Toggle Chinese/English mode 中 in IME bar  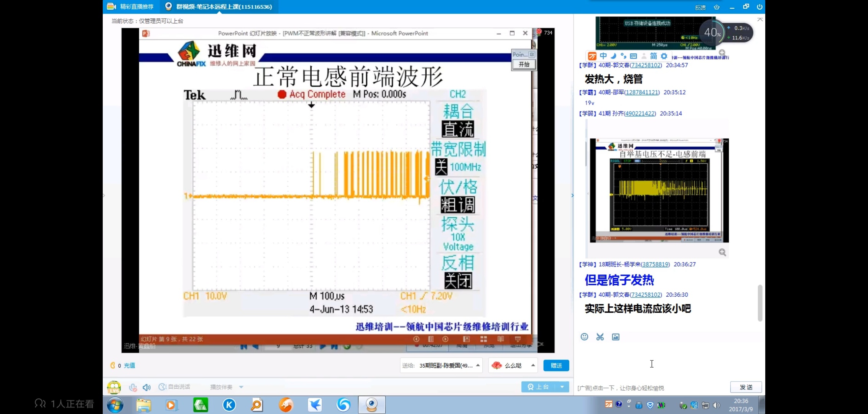coord(603,56)
